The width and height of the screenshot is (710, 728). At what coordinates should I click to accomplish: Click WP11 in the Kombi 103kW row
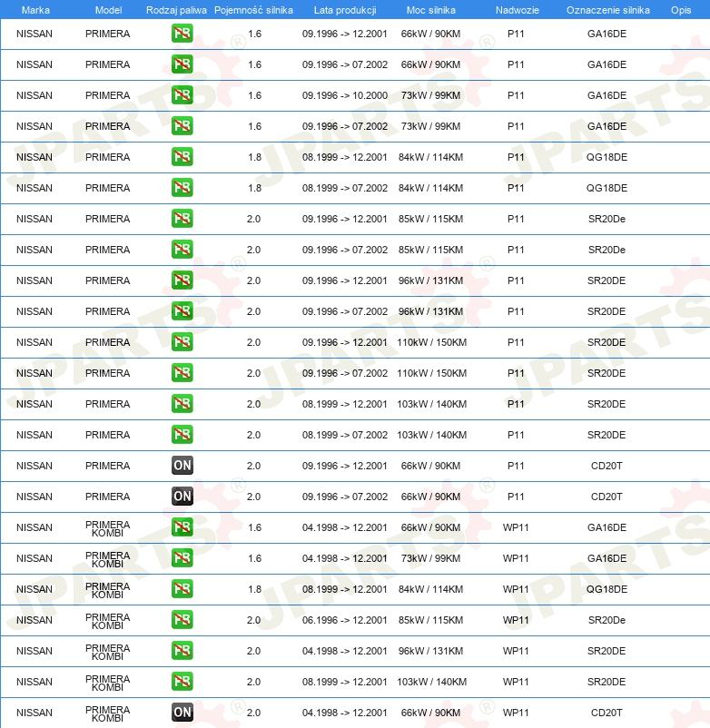coord(516,682)
